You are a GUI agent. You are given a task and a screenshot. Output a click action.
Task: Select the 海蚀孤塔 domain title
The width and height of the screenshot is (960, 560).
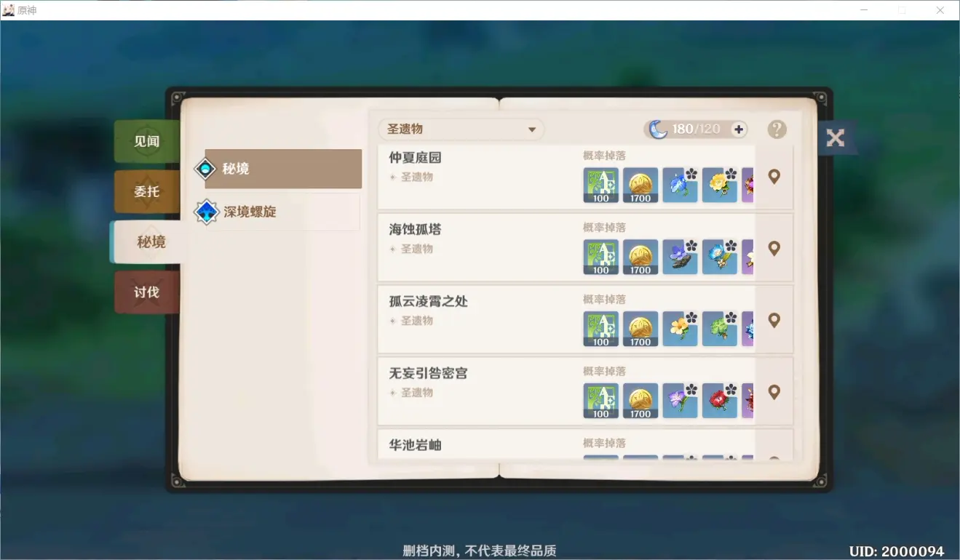[x=416, y=230]
